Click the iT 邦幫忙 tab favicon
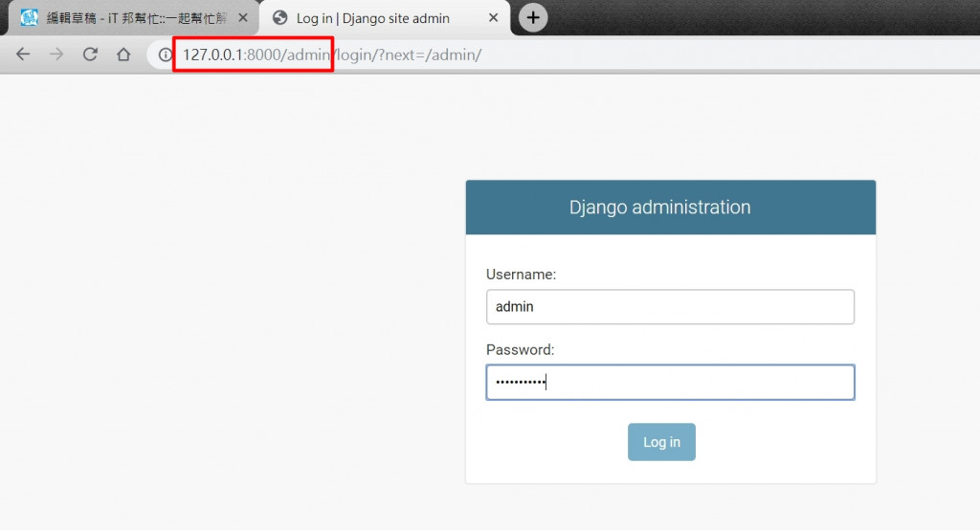The height and width of the screenshot is (530, 980). click(x=29, y=17)
